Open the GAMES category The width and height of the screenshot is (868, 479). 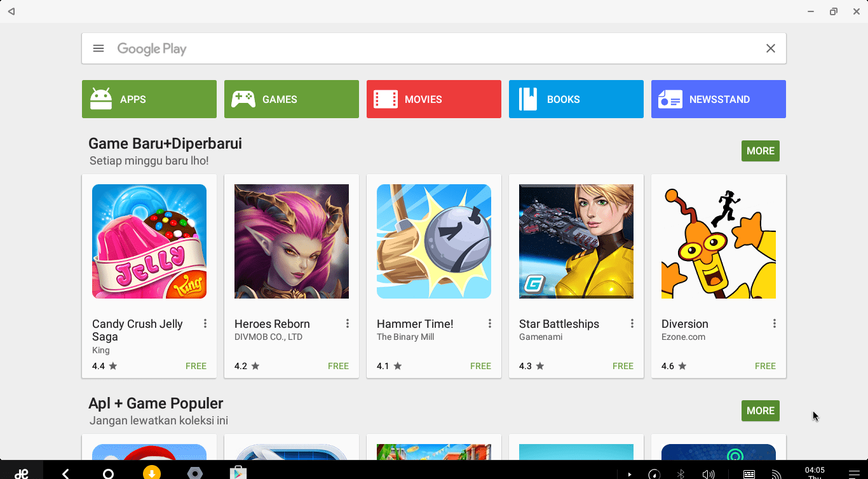[292, 99]
